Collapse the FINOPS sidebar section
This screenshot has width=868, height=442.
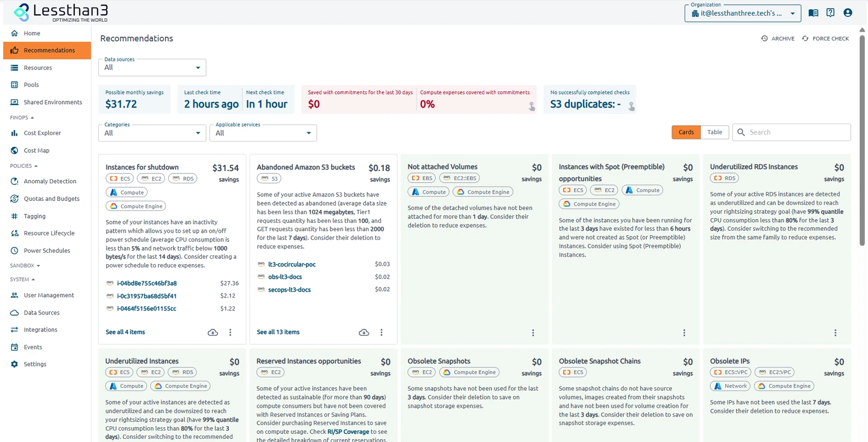(x=22, y=118)
